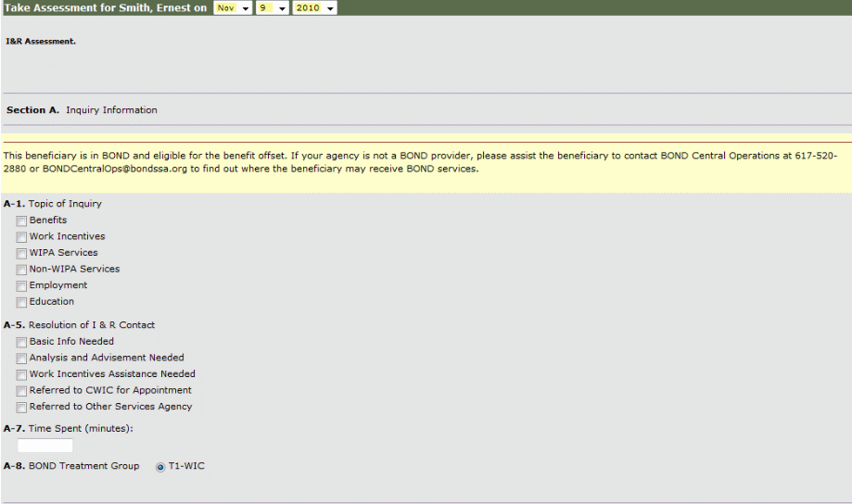Check Referred to Other Services Agency checkbox
The height and width of the screenshot is (504, 852).
(x=21, y=408)
